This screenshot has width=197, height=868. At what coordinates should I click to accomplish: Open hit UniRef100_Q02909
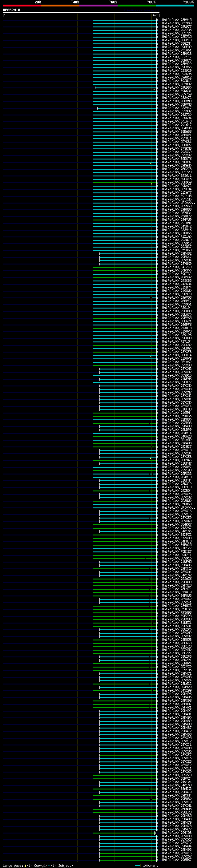point(177,23)
